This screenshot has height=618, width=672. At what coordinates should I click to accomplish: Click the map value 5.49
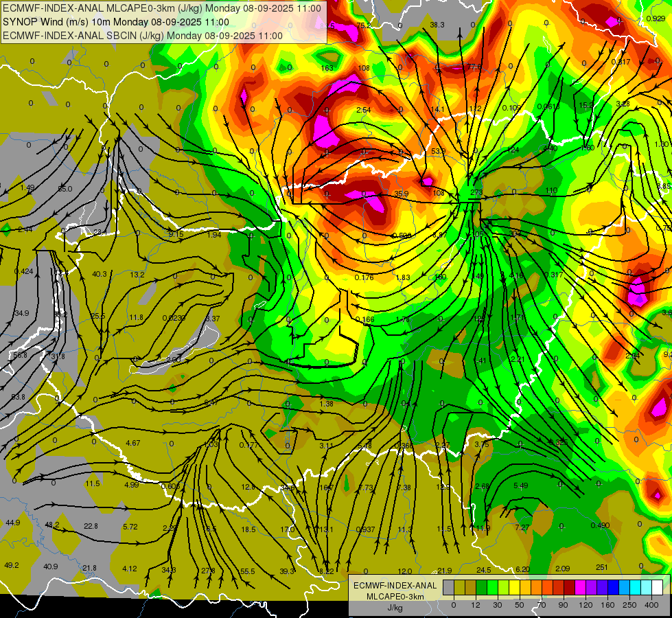[x=521, y=485]
